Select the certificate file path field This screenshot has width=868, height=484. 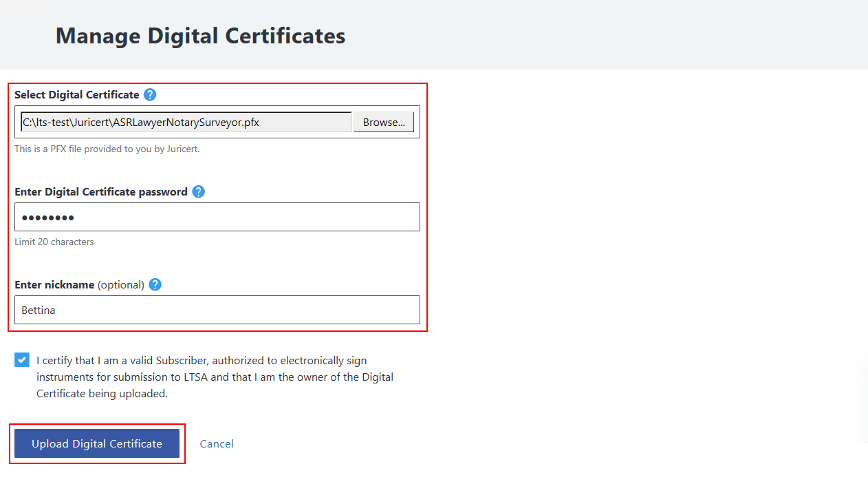(186, 122)
